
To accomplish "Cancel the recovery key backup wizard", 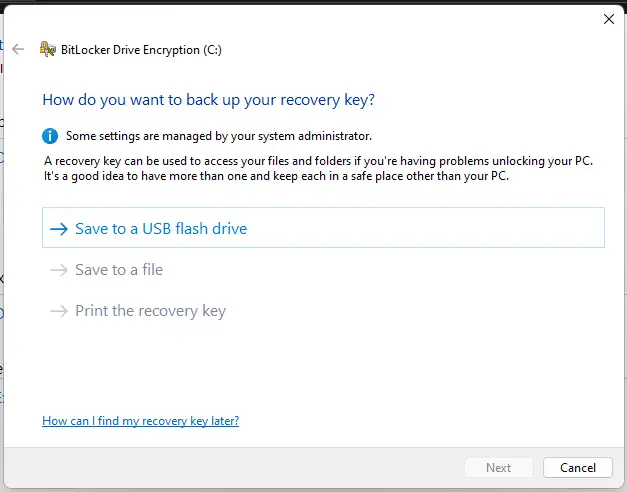I will [578, 467].
